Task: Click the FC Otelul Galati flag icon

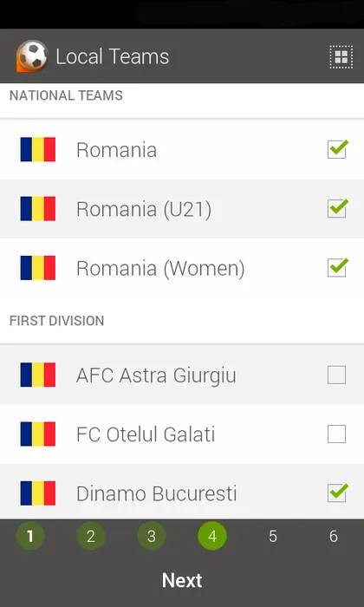Action: 38,434
